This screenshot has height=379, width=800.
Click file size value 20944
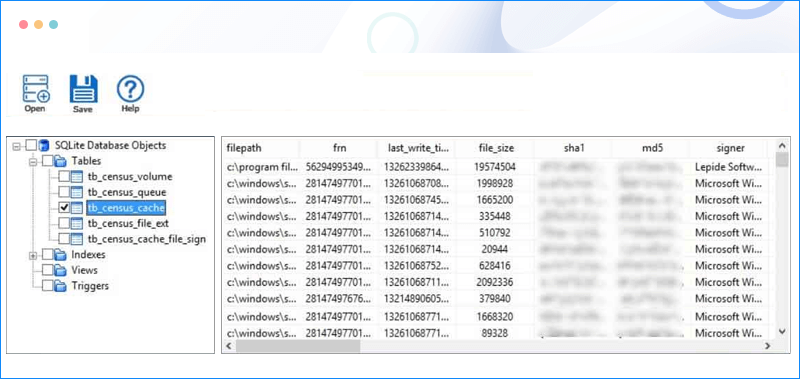tap(495, 249)
